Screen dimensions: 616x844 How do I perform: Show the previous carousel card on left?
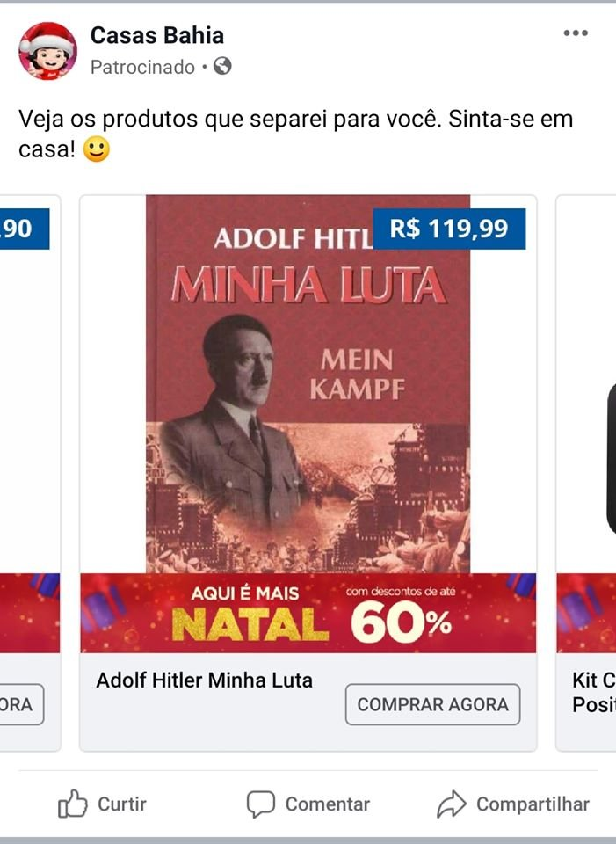coord(30,473)
